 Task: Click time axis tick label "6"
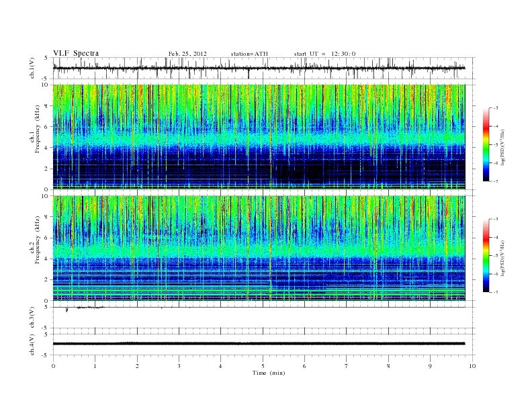tap(304, 366)
